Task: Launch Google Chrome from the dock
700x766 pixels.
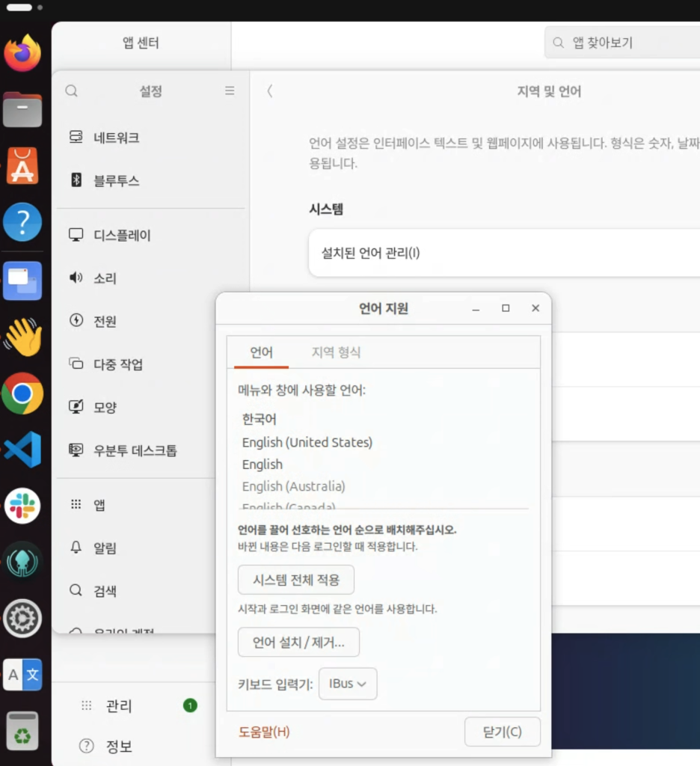Action: point(22,393)
